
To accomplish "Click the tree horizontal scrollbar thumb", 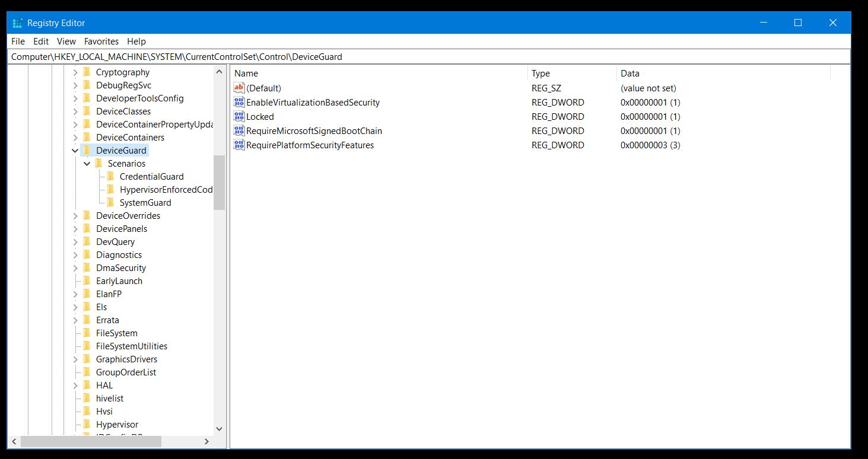I will pyautogui.click(x=91, y=442).
